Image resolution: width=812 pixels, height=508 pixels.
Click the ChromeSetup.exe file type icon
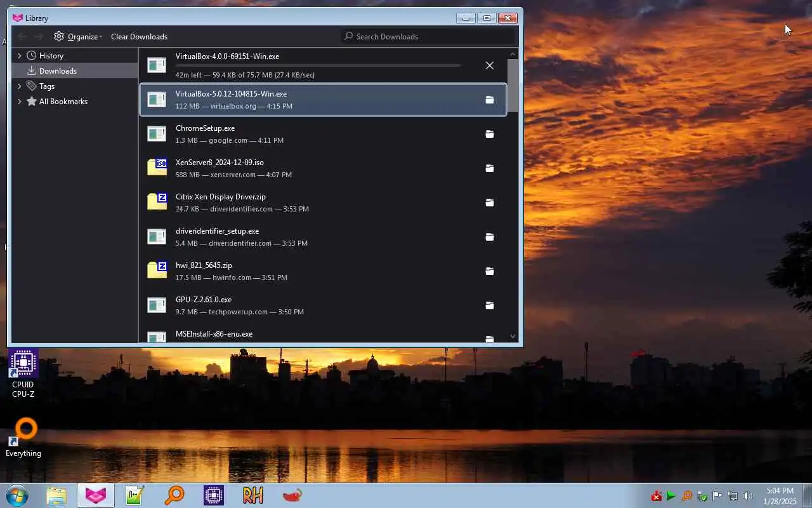157,133
